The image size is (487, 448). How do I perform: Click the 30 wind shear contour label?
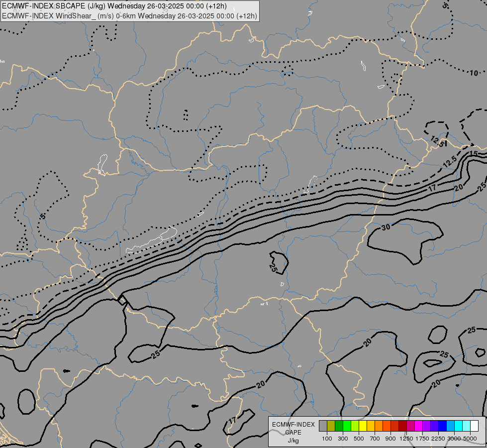click(386, 227)
